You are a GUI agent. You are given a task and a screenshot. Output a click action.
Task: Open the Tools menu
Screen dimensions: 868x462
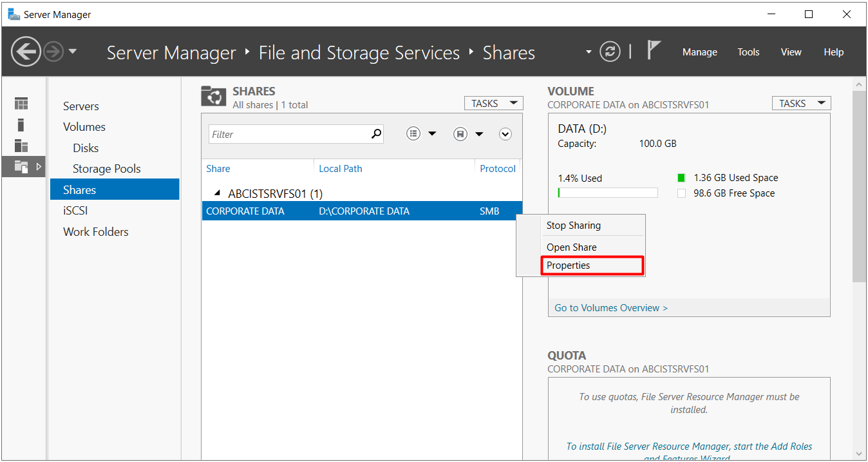pos(748,52)
